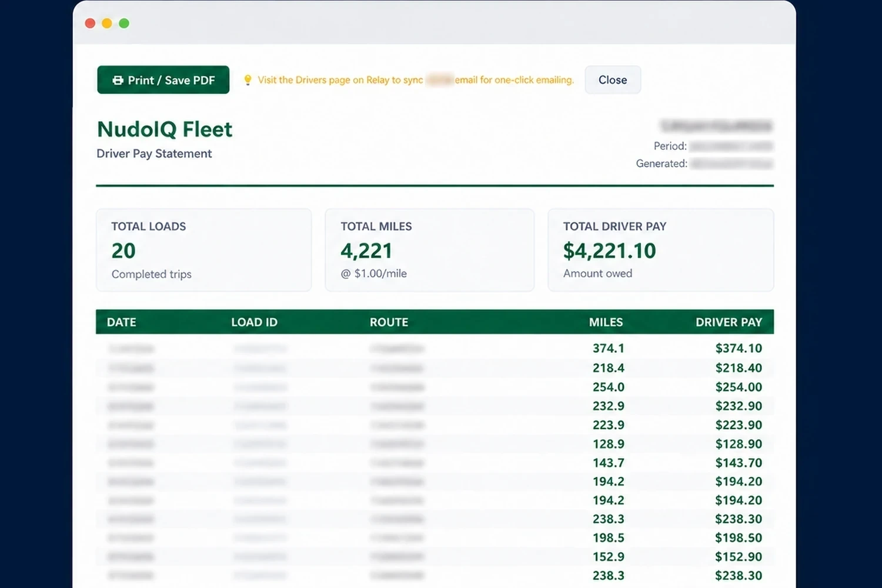Viewport: 882px width, 588px height.
Task: Click the $232.90 driver pay cell
Action: (x=739, y=406)
